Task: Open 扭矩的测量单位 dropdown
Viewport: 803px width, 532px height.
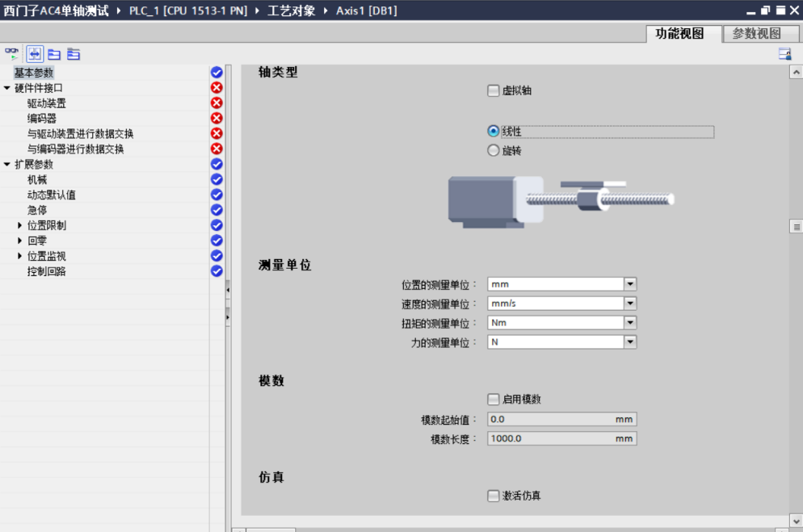Action: pos(630,323)
